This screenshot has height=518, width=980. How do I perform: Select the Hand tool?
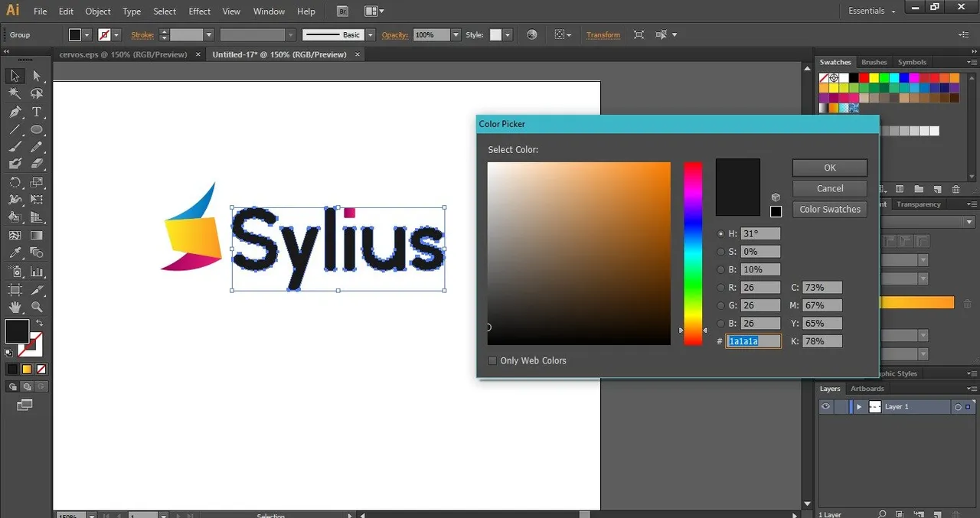tap(15, 307)
